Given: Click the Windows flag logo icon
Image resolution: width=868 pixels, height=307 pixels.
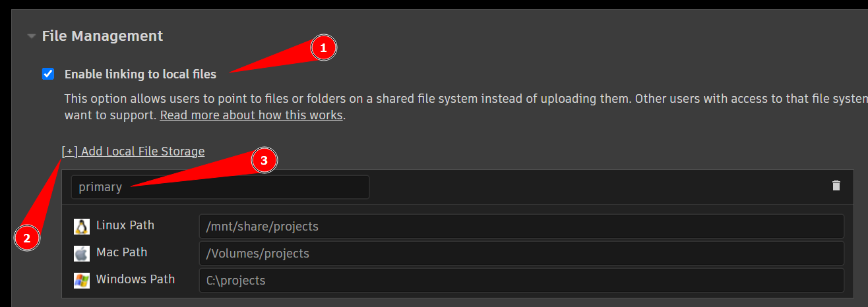Looking at the screenshot, I should coord(82,280).
